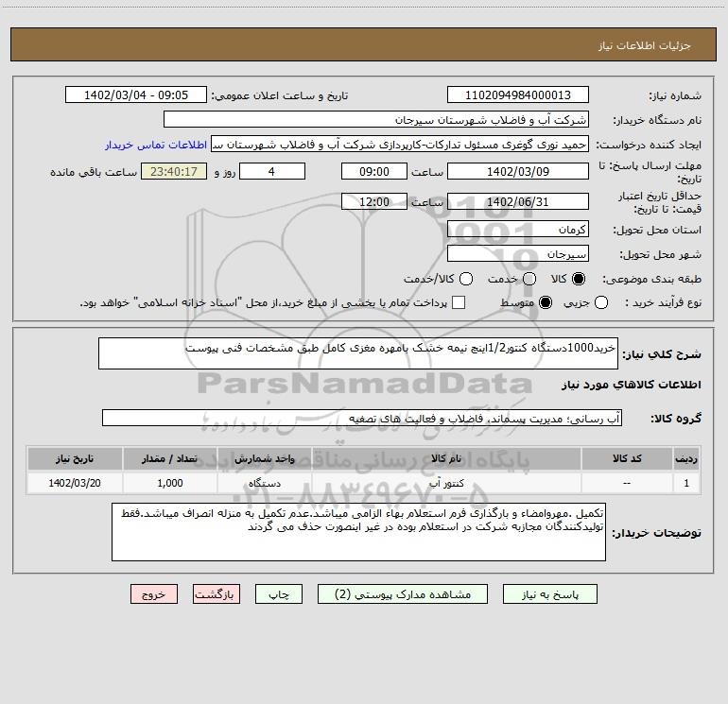Click the گروه کالا field آب رسانی
728x704 pixels.
coord(362,418)
